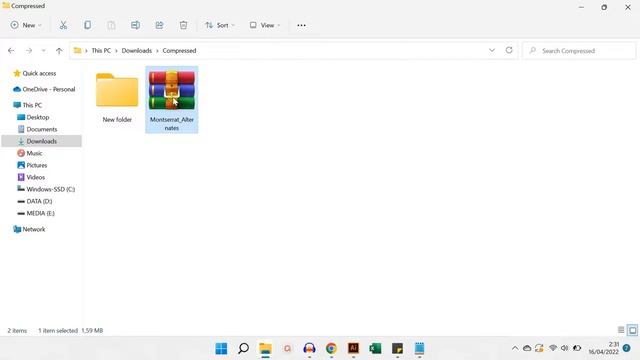The image size is (640, 360).
Task: Click the folder icon in address bar
Action: click(x=77, y=51)
